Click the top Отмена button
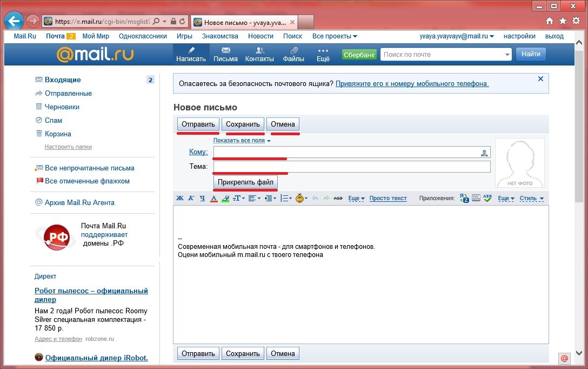The height and width of the screenshot is (369, 588). [x=283, y=124]
